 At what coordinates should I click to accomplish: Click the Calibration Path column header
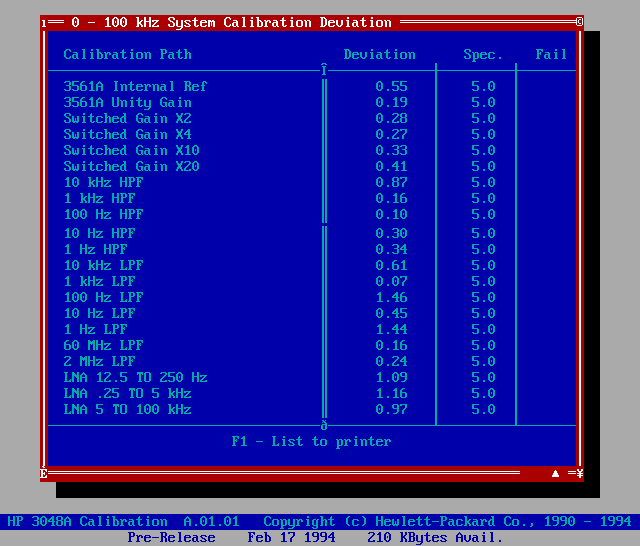click(x=127, y=54)
